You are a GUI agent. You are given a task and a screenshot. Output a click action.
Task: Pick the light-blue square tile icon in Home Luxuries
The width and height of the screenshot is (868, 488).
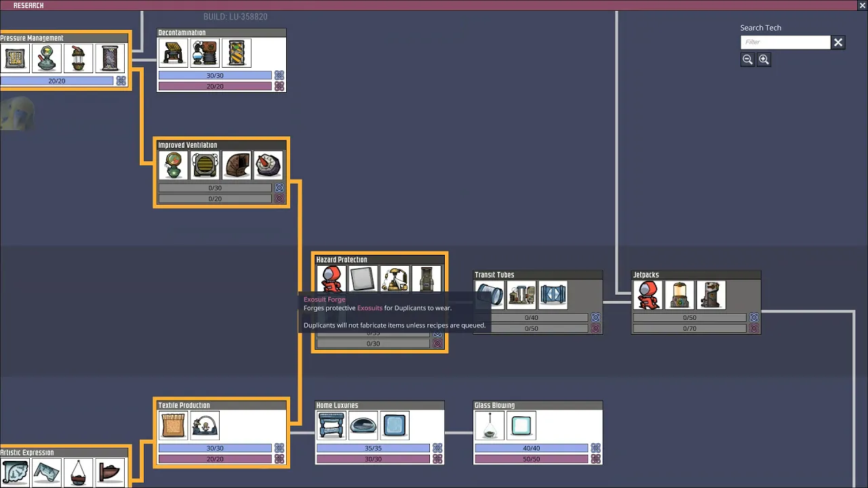[395, 426]
